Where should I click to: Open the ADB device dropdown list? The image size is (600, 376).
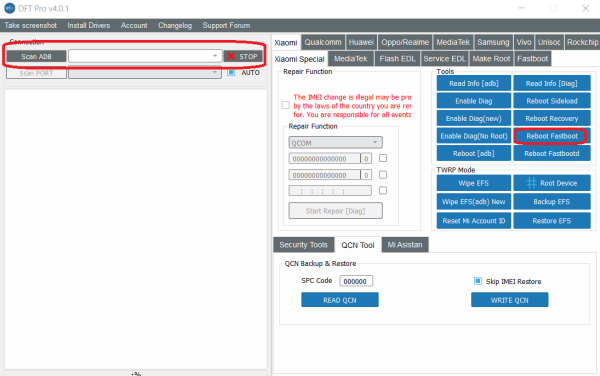[x=145, y=56]
